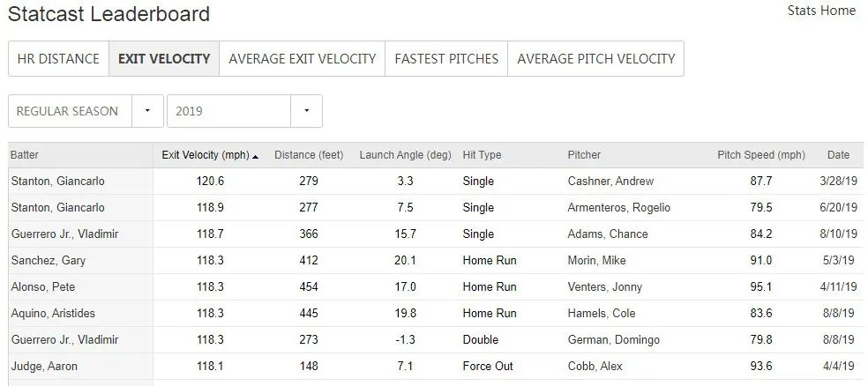Sort table by Distance (feet) header
This screenshot has height=386, width=868.
pyautogui.click(x=309, y=155)
